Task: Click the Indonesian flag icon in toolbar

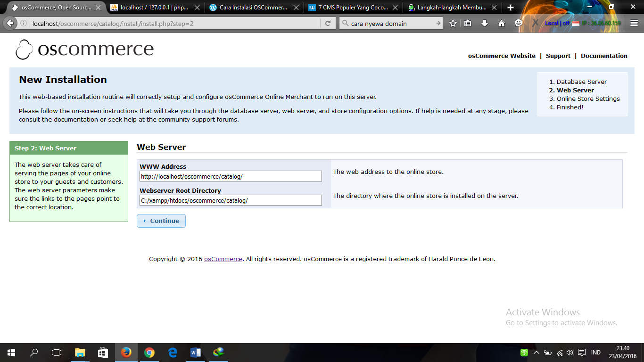Action: tap(576, 23)
